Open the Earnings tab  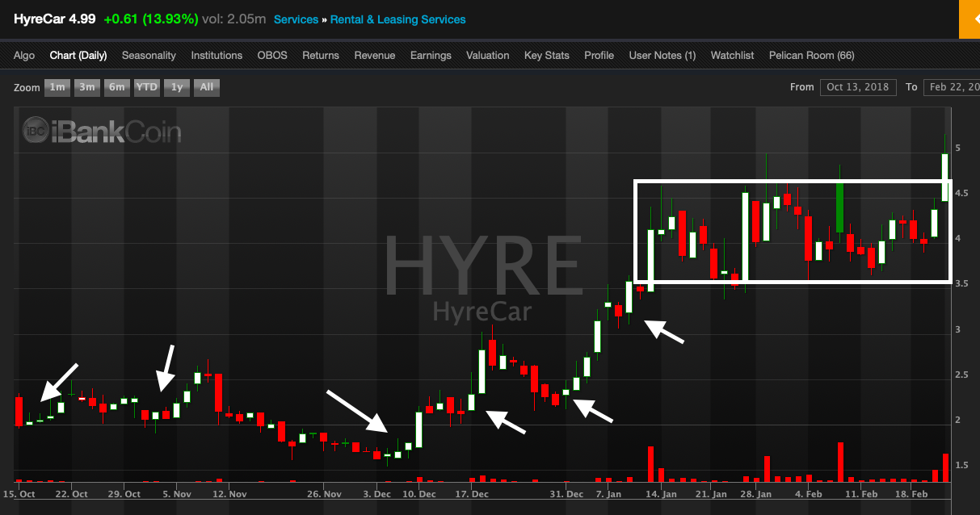coord(431,56)
